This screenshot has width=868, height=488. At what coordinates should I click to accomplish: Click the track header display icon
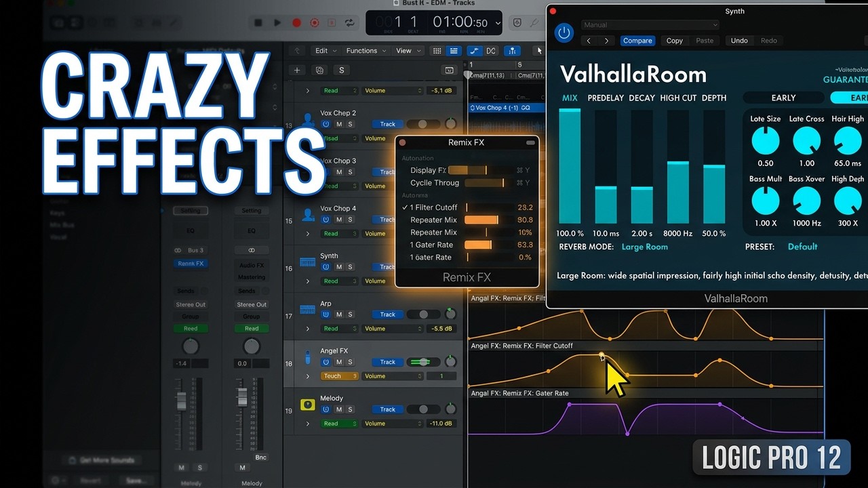point(448,70)
